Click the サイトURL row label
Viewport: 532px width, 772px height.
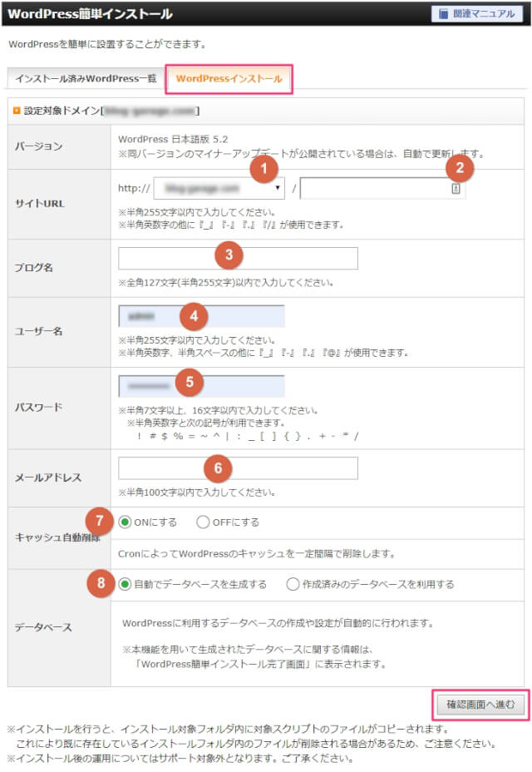click(39, 203)
